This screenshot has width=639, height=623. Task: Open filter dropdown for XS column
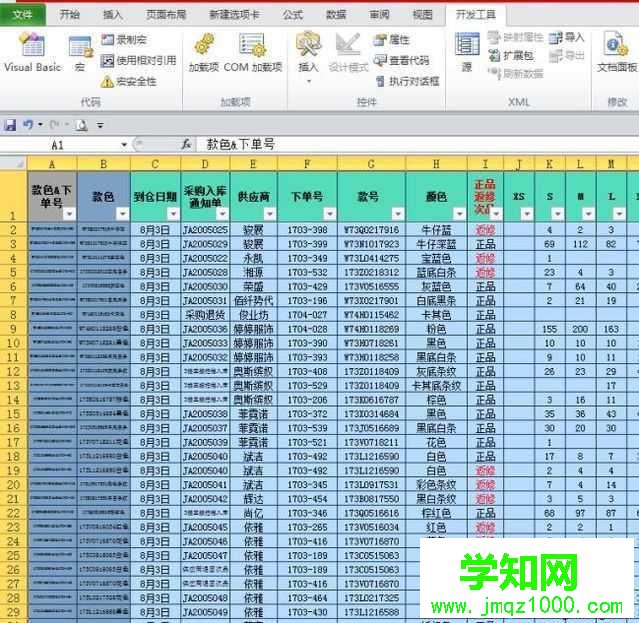tap(527, 214)
